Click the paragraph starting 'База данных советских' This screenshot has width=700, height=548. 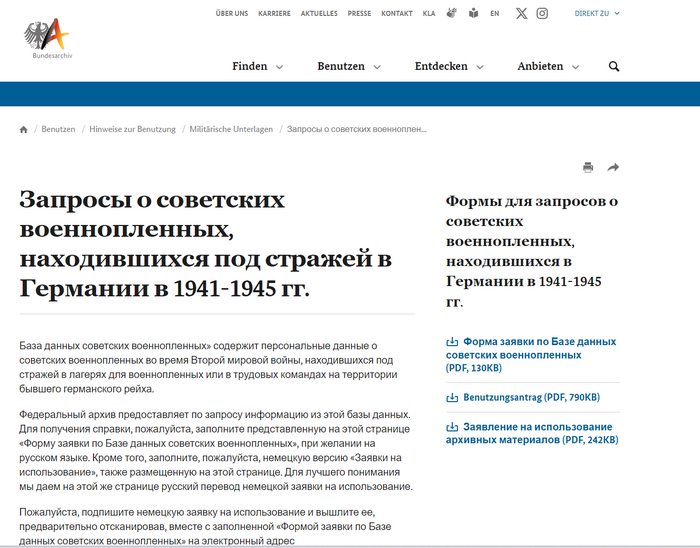coord(208,367)
